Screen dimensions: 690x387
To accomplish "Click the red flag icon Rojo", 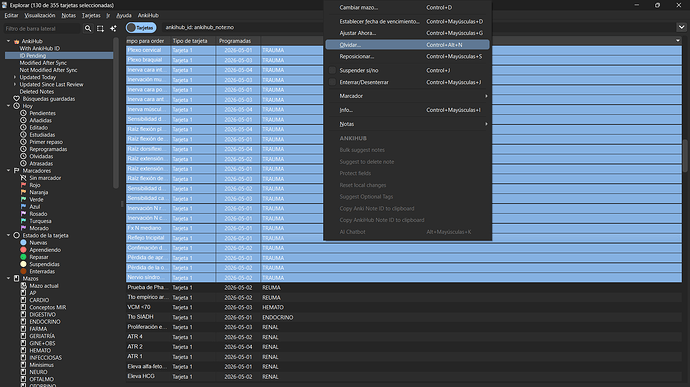I will click(23, 185).
